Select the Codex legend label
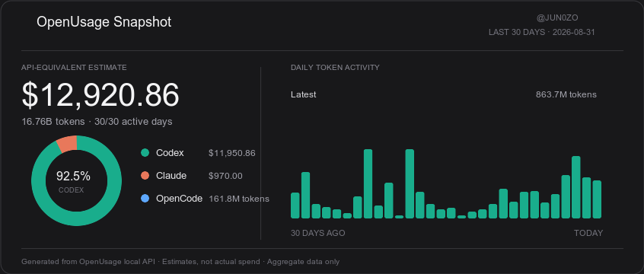This screenshot has width=644, height=274. pyautogui.click(x=170, y=153)
